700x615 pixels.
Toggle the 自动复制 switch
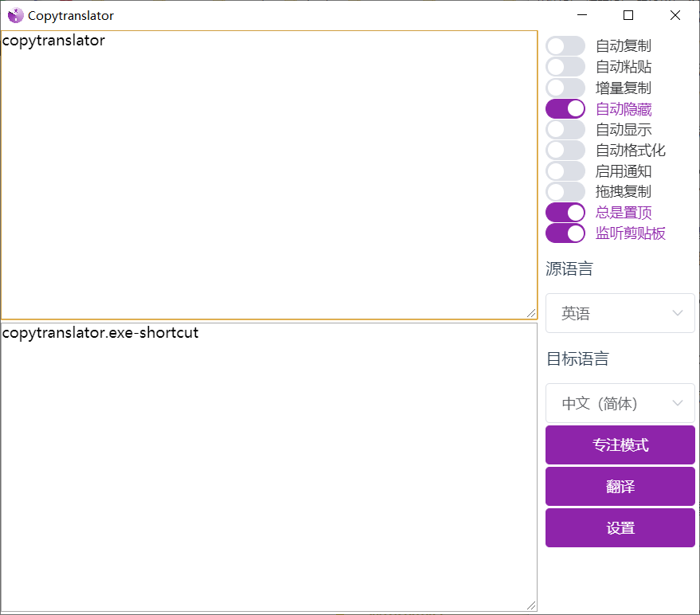pyautogui.click(x=565, y=45)
